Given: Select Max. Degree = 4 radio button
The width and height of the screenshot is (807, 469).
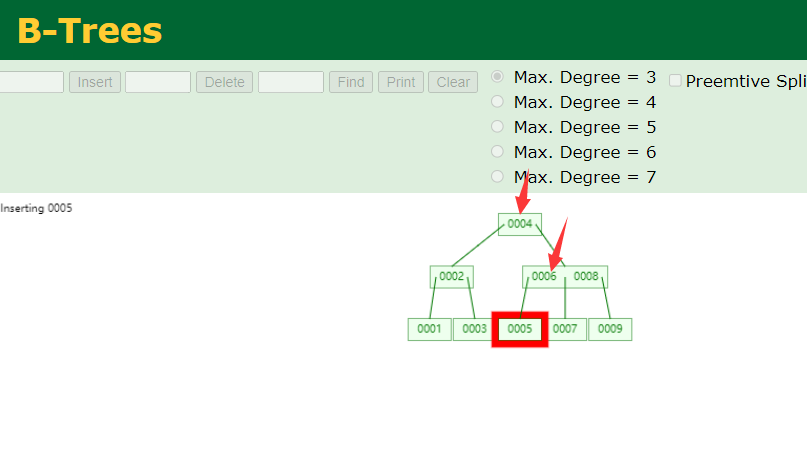Looking at the screenshot, I should click(x=497, y=101).
